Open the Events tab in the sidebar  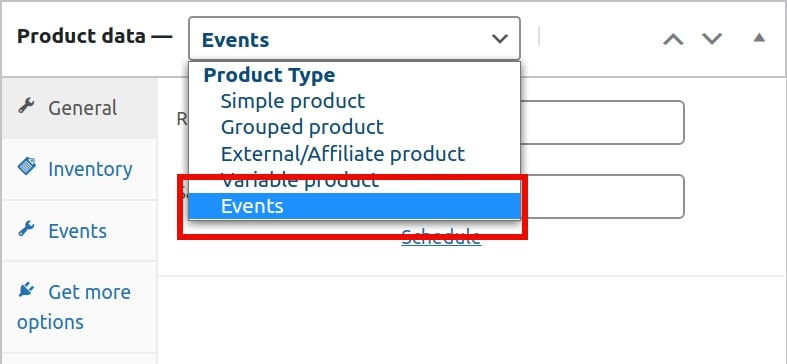pos(79,231)
